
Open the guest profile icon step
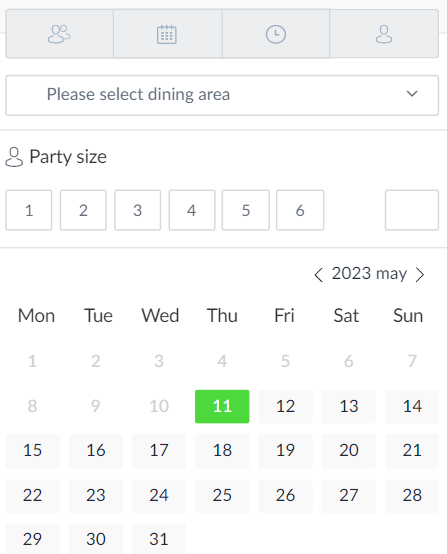coord(384,34)
